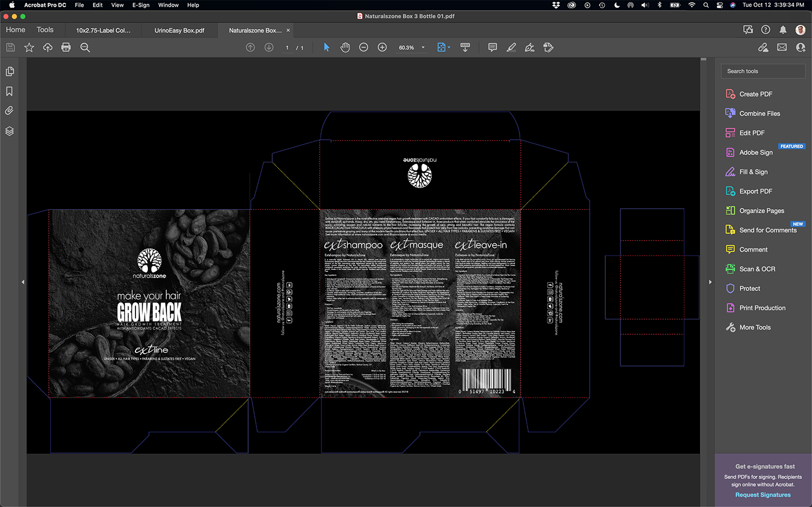Switch to the UrinoEasy Box.pdf tab
The width and height of the screenshot is (812, 507).
179,30
